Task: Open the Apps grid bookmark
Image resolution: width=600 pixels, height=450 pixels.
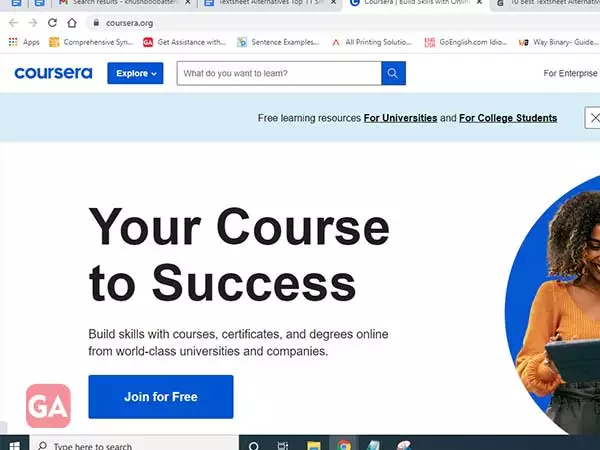Action: tap(24, 42)
